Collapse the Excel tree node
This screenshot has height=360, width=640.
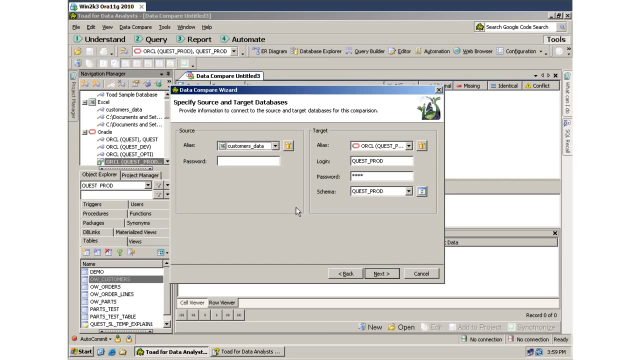85,102
